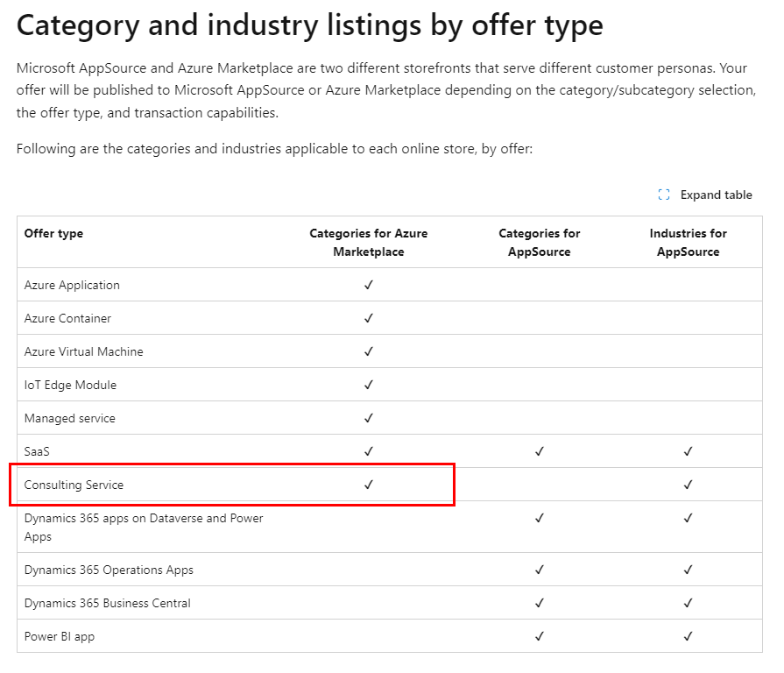Select the Offer type column header
The width and height of the screenshot is (784, 673).
click(53, 233)
